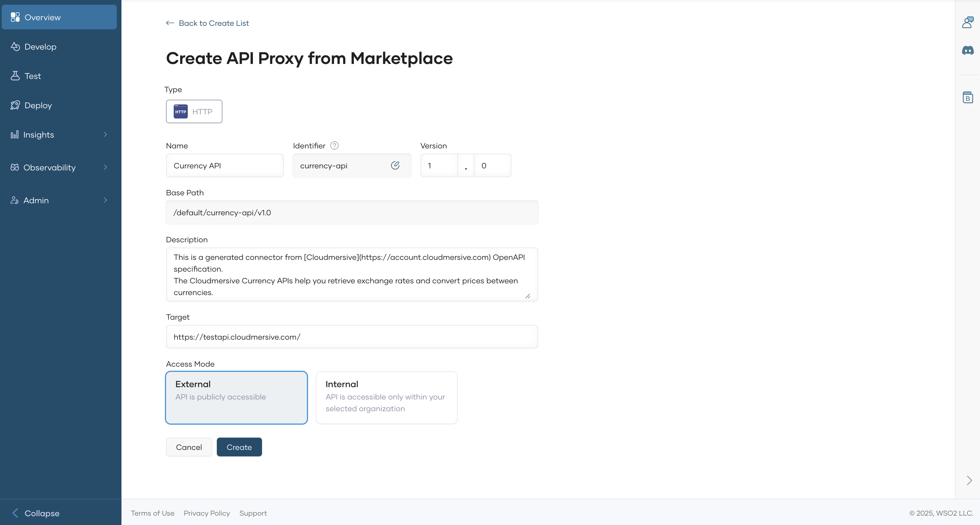This screenshot has width=980, height=525.
Task: Open the Privacy Policy link
Action: pos(207,513)
